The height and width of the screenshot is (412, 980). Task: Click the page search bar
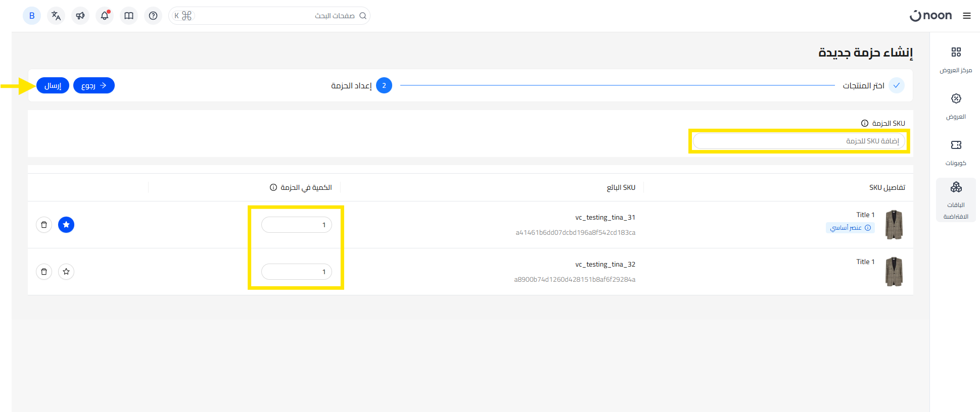[278, 16]
